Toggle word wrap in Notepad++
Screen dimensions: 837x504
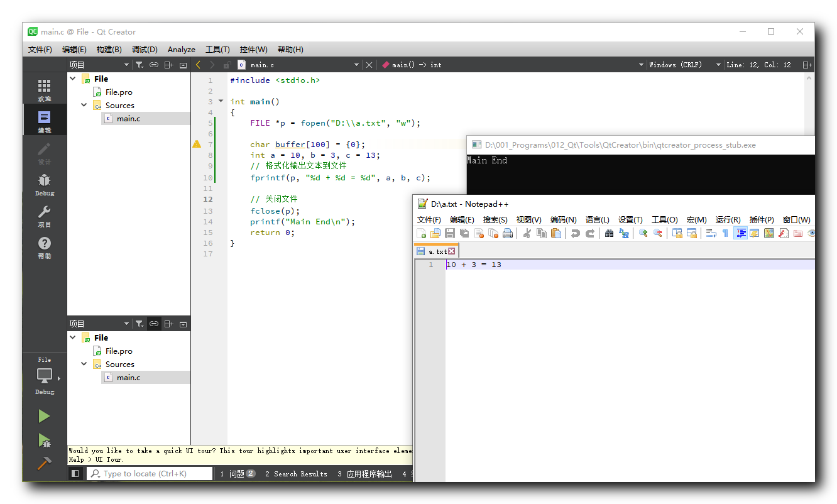[711, 233]
